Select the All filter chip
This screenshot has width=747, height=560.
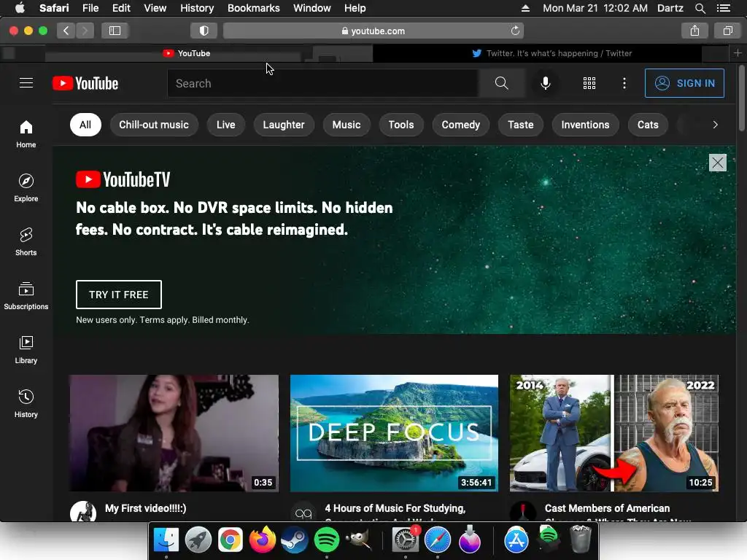[x=85, y=125]
